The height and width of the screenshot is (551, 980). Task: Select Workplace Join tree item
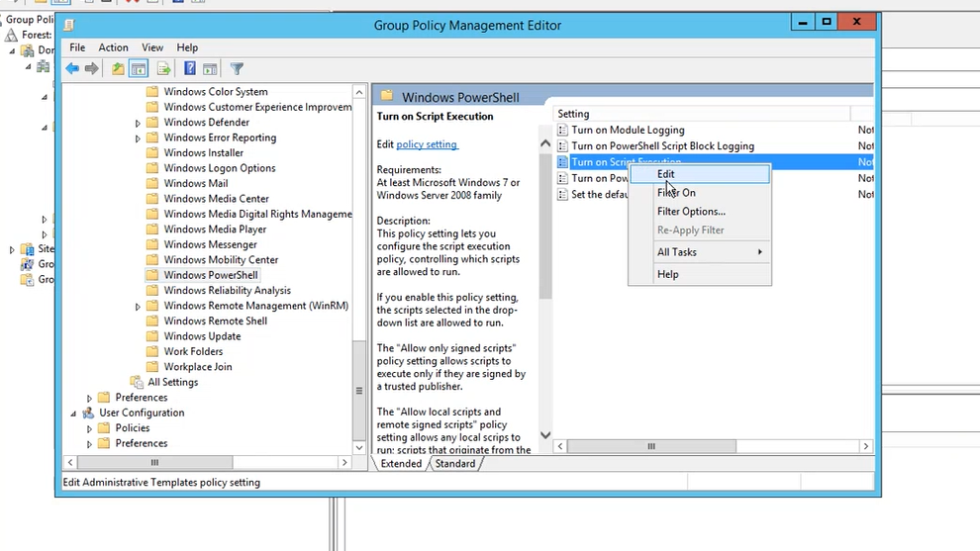click(198, 367)
